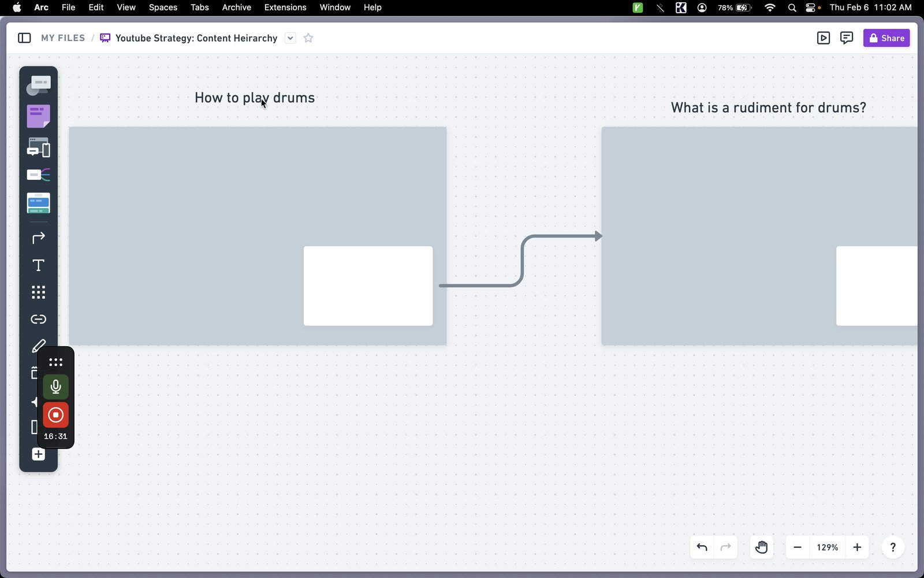
Task: Undo the last canvas action
Action: pyautogui.click(x=702, y=547)
